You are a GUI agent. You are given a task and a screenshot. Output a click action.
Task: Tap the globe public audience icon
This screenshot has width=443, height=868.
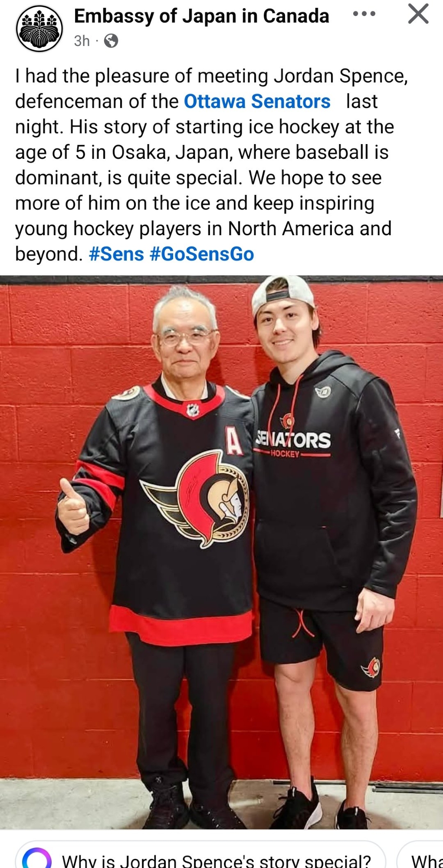coord(111,41)
